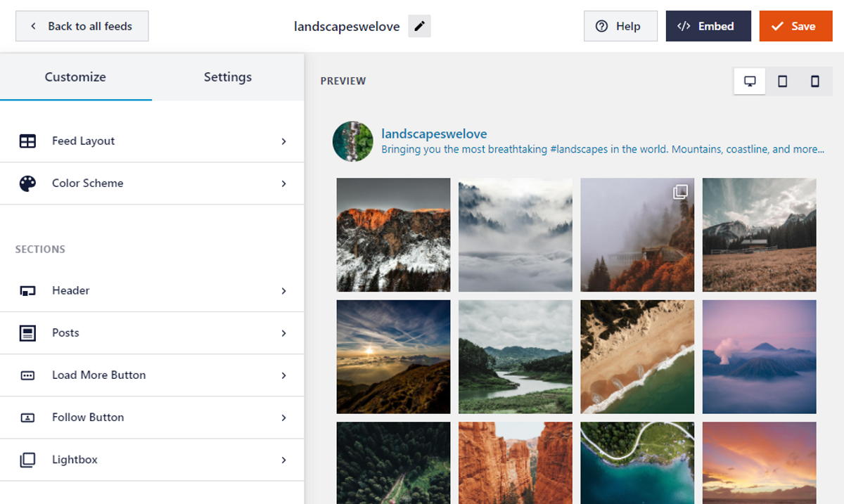Click the pencil icon to rename feed

coord(419,27)
